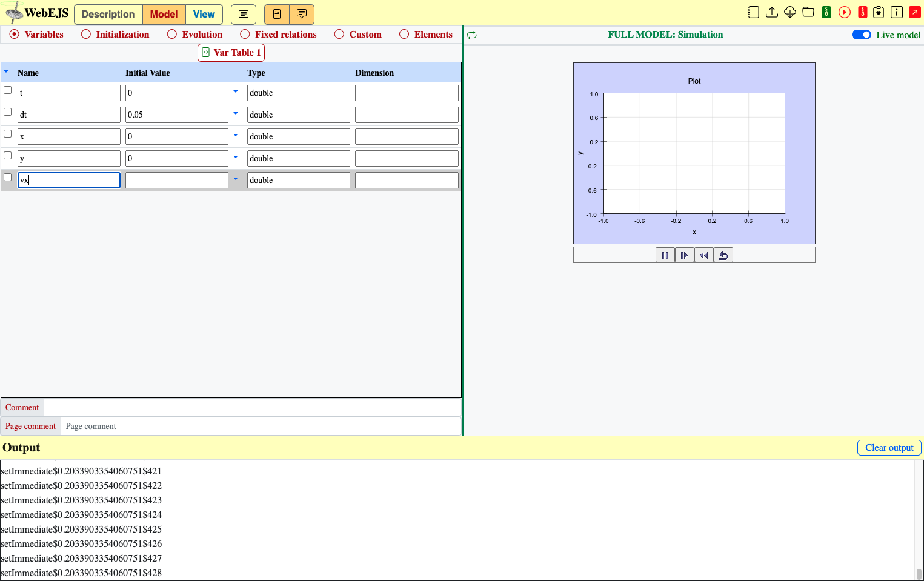The height and width of the screenshot is (581, 924).
Task: Check the checkbox for variable vx
Action: pos(8,178)
